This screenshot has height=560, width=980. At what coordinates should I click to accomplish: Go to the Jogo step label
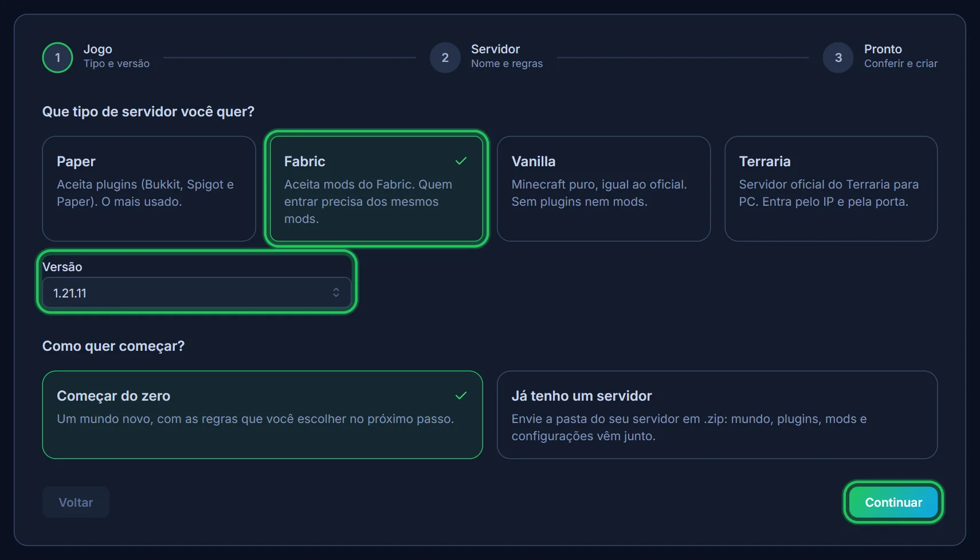(x=98, y=49)
